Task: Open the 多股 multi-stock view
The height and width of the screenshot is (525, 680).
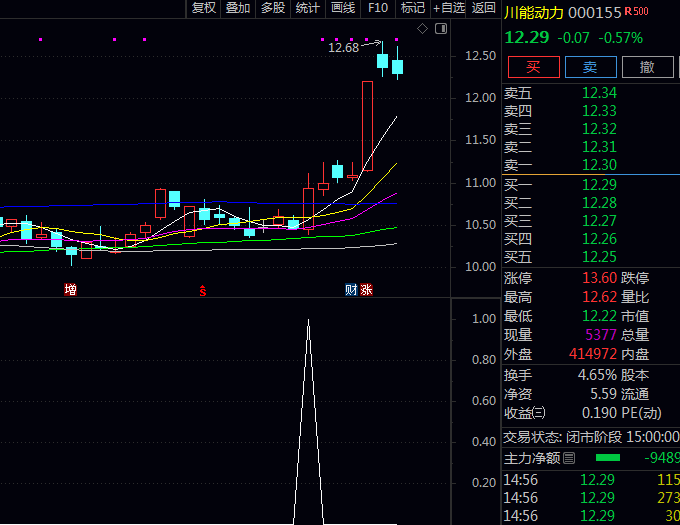Action: pos(273,8)
